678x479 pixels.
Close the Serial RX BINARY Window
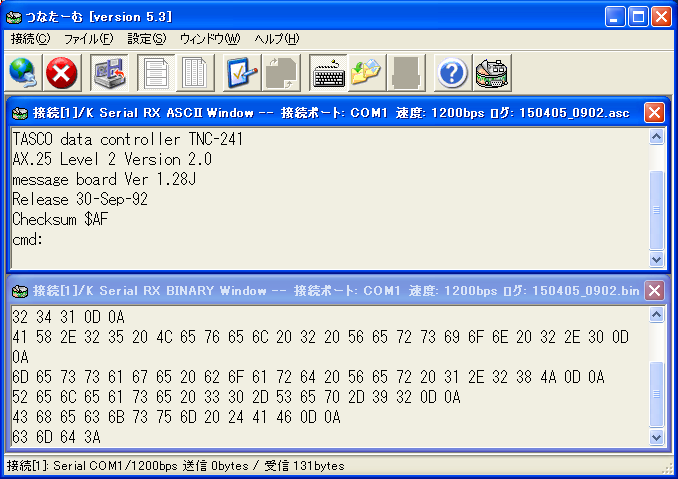pos(654,291)
